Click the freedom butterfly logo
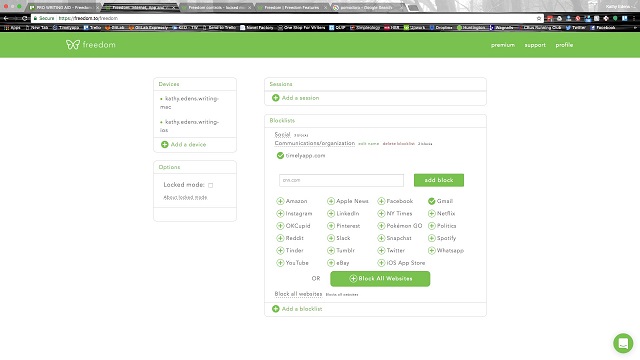 73,44
